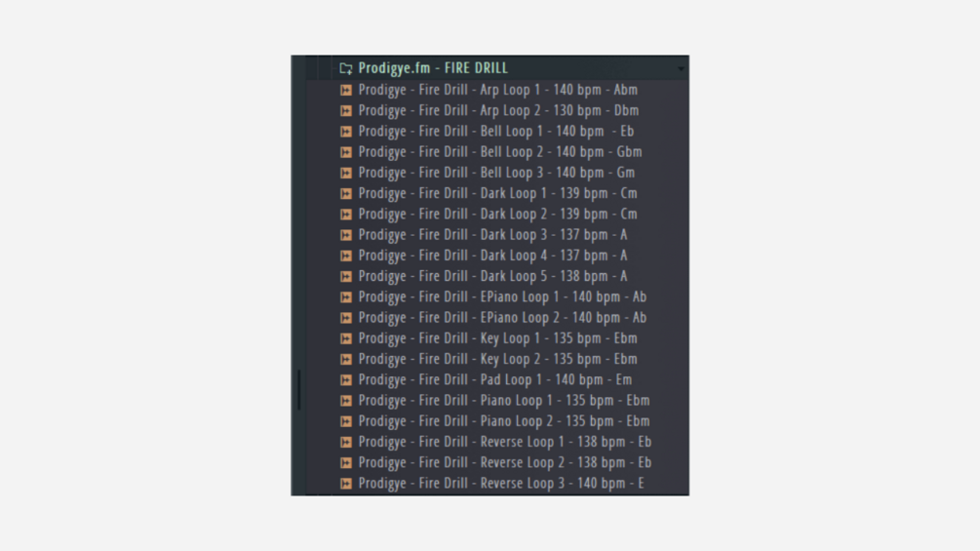Click the audio icon beside Arp Loop 1
The image size is (980, 551).
[345, 90]
